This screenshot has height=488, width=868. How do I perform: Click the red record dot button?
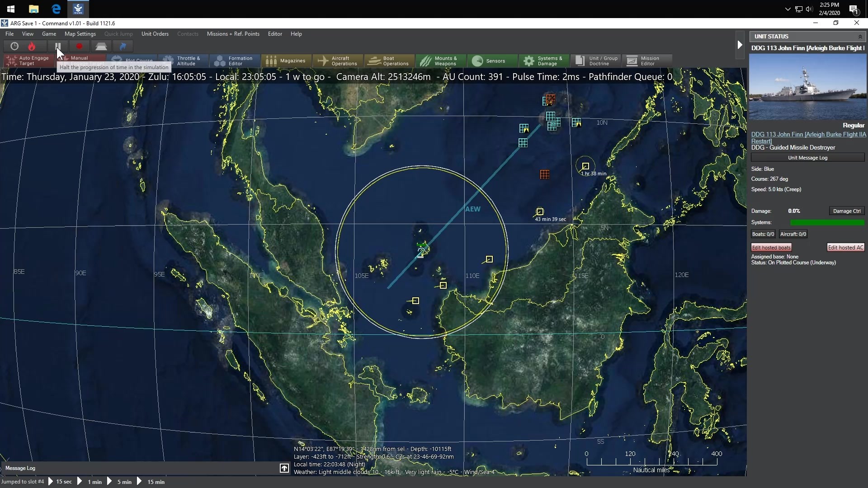pyautogui.click(x=79, y=46)
